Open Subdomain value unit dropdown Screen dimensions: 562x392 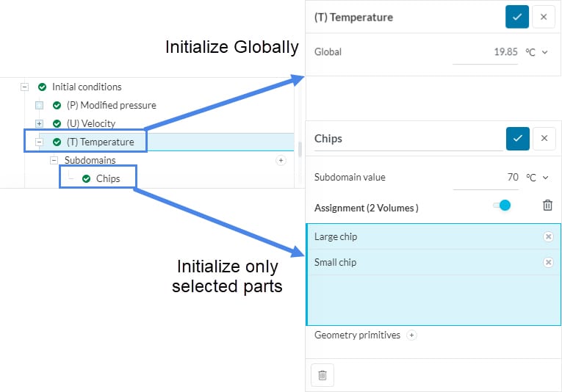[x=537, y=177]
